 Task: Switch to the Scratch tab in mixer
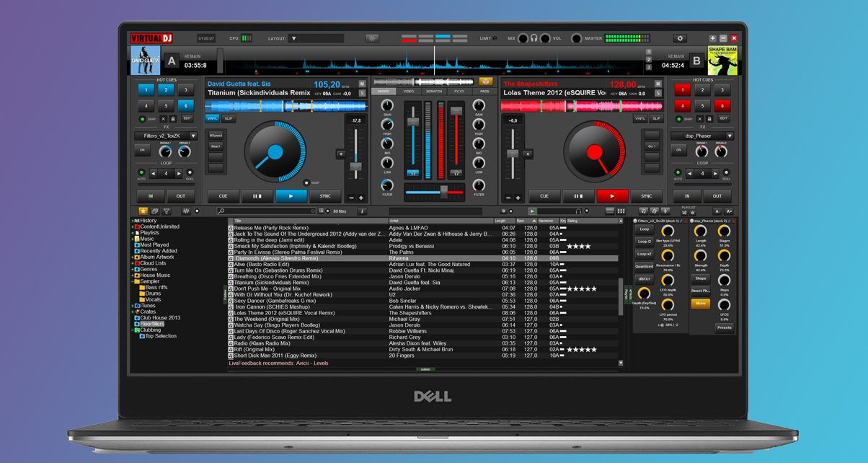(x=434, y=92)
